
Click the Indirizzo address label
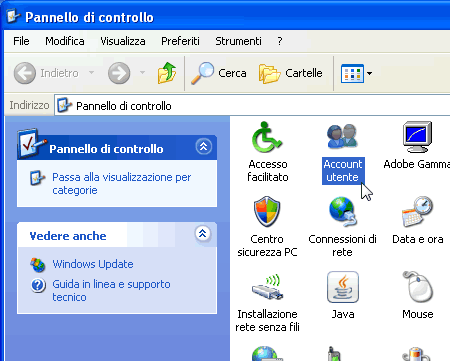[29, 105]
